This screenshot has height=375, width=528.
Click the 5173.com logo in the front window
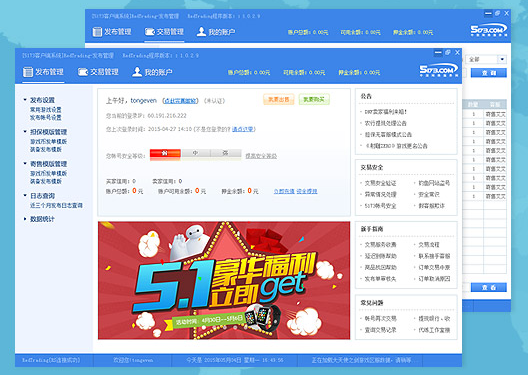438,70
